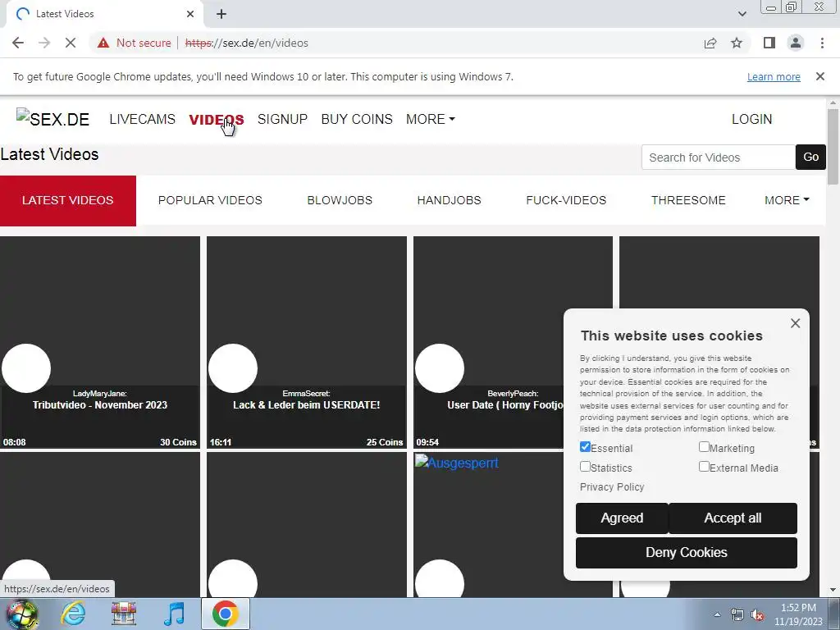Image resolution: width=840 pixels, height=630 pixels.
Task: Open the Chrome three-dot menu
Action: coord(822,43)
